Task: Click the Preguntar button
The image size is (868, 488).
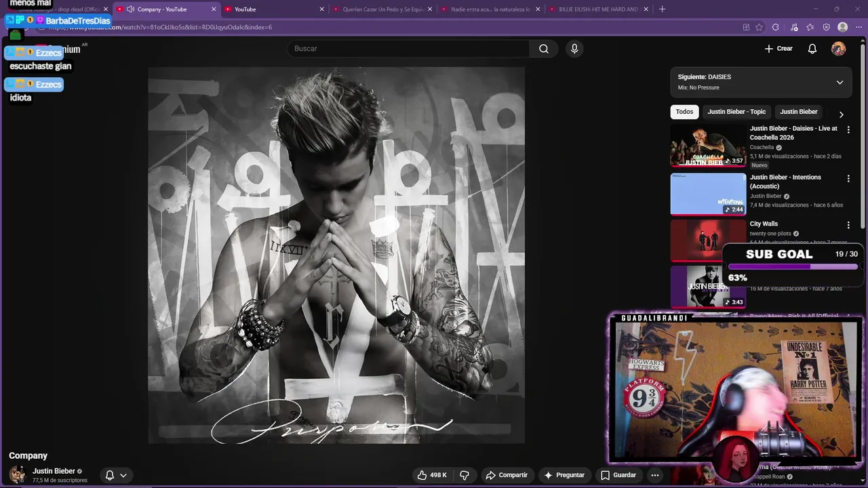Action: (x=564, y=475)
